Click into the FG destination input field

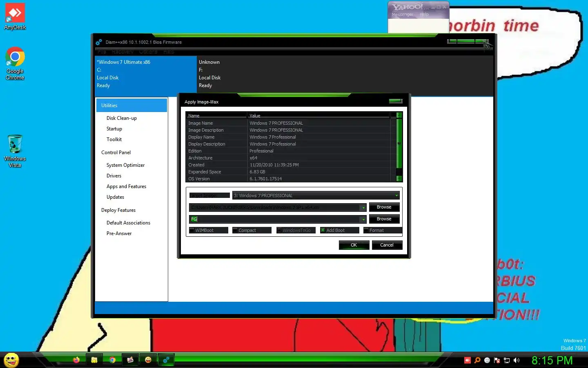tap(274, 220)
